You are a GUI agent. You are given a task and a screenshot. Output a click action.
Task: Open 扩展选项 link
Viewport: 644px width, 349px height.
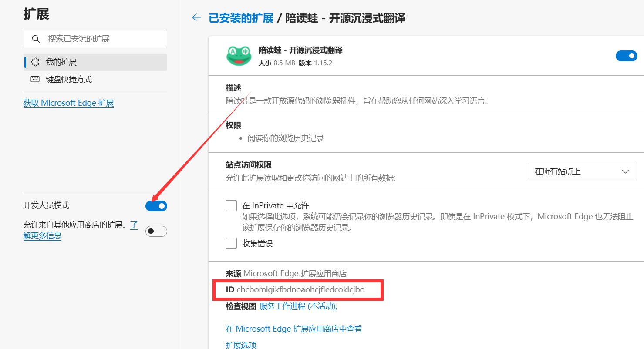241,345
